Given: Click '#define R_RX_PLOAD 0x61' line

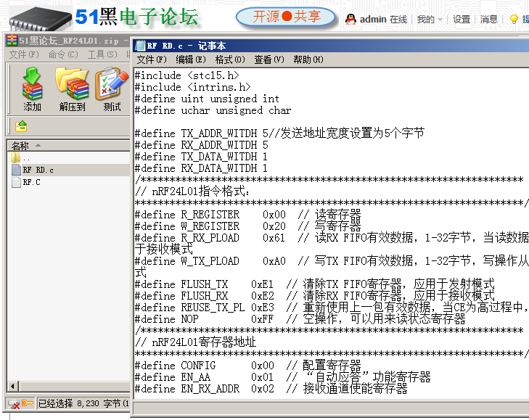Looking at the screenshot, I should [332, 238].
